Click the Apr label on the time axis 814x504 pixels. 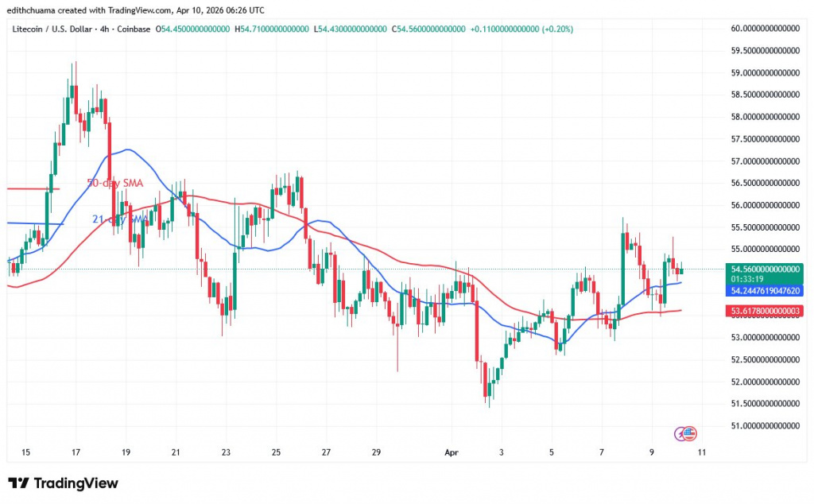[451, 452]
